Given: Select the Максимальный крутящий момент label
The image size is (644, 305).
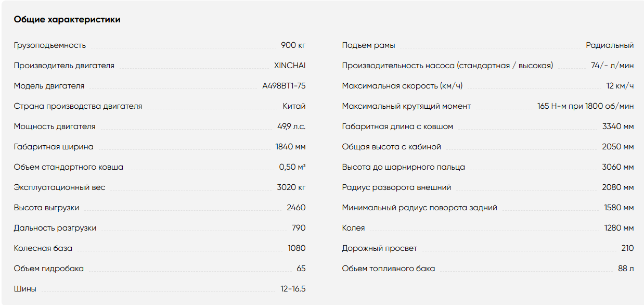Looking at the screenshot, I should coord(406,106).
